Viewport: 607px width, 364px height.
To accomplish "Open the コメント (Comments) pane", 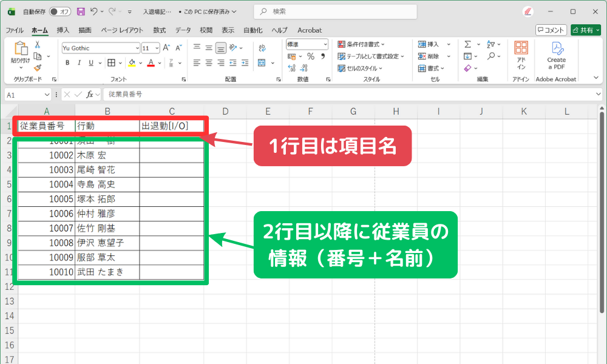I will [x=551, y=29].
